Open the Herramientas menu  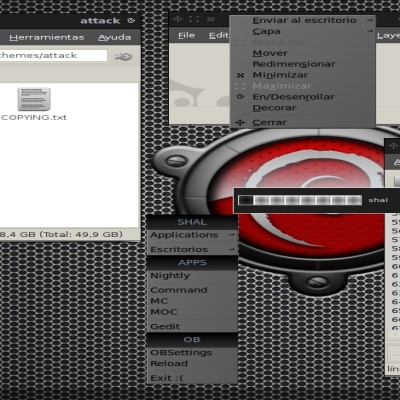tap(47, 37)
